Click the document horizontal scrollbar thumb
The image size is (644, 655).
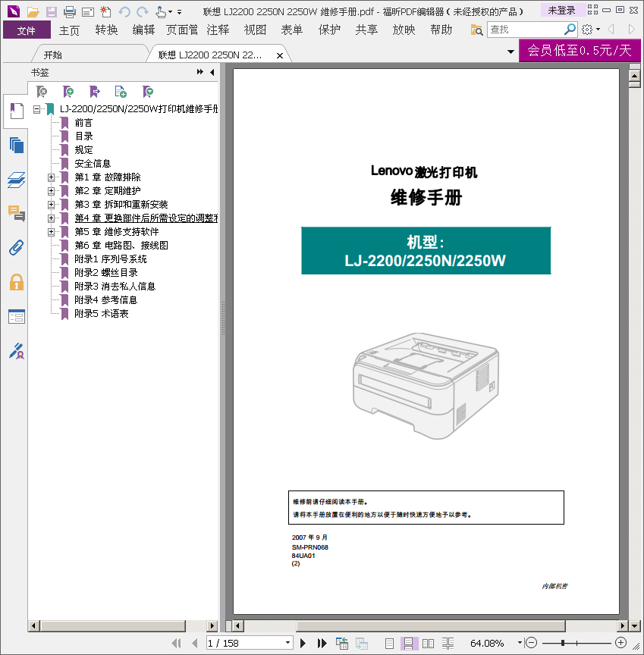point(431,625)
